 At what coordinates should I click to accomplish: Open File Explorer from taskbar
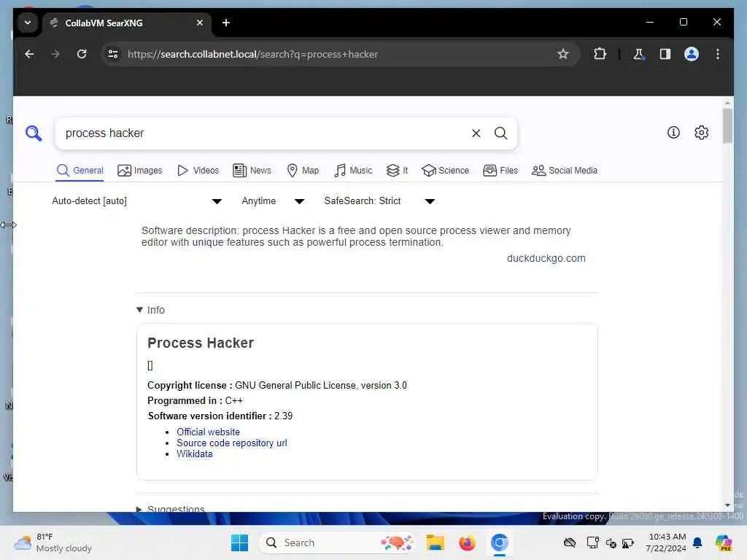(x=435, y=542)
